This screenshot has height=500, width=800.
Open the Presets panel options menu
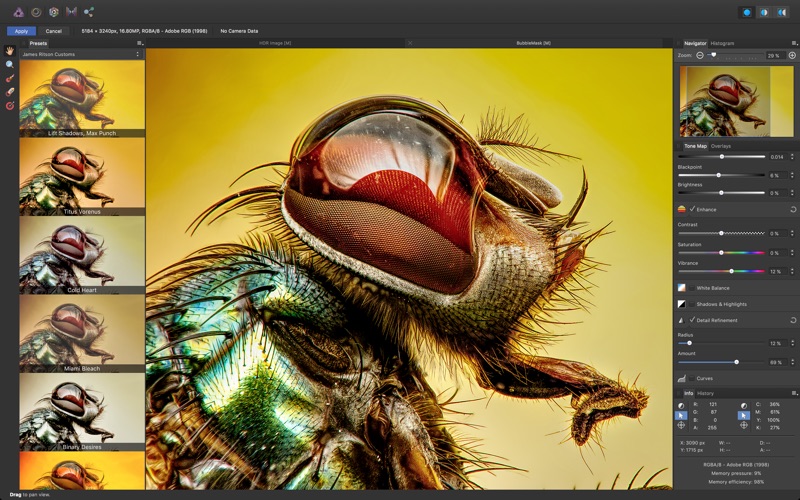point(140,43)
